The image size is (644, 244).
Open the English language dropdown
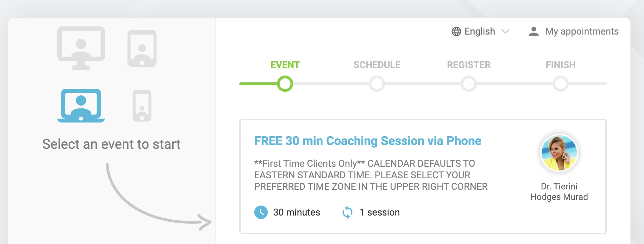[x=480, y=32]
